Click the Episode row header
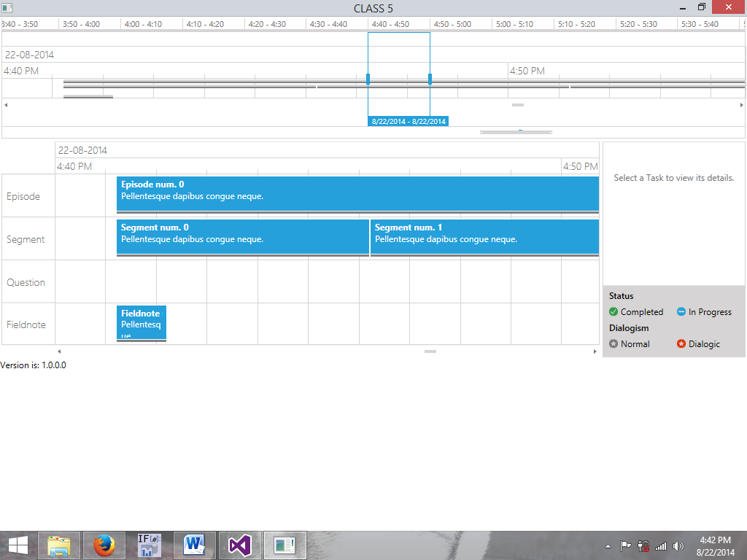The height and width of the screenshot is (560, 747). tap(28, 195)
